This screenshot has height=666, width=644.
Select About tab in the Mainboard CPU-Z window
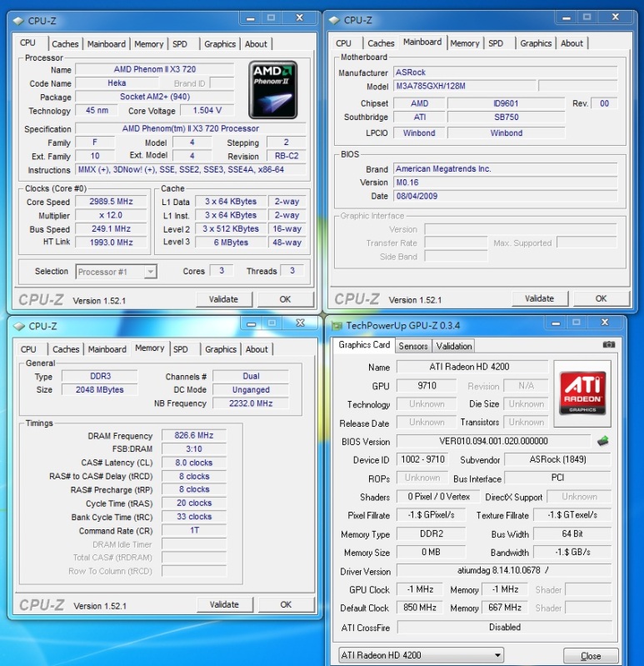(x=572, y=43)
